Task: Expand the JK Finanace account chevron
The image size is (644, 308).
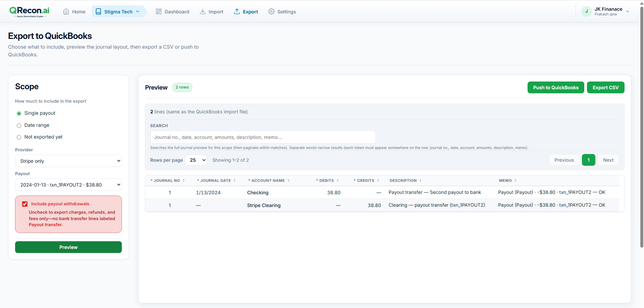Action: (x=628, y=11)
